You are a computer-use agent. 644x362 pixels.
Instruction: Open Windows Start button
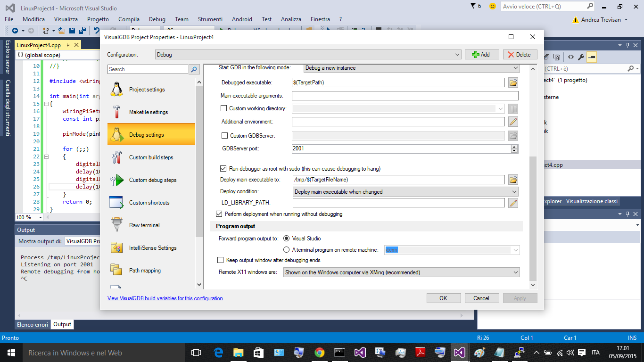tap(11, 353)
